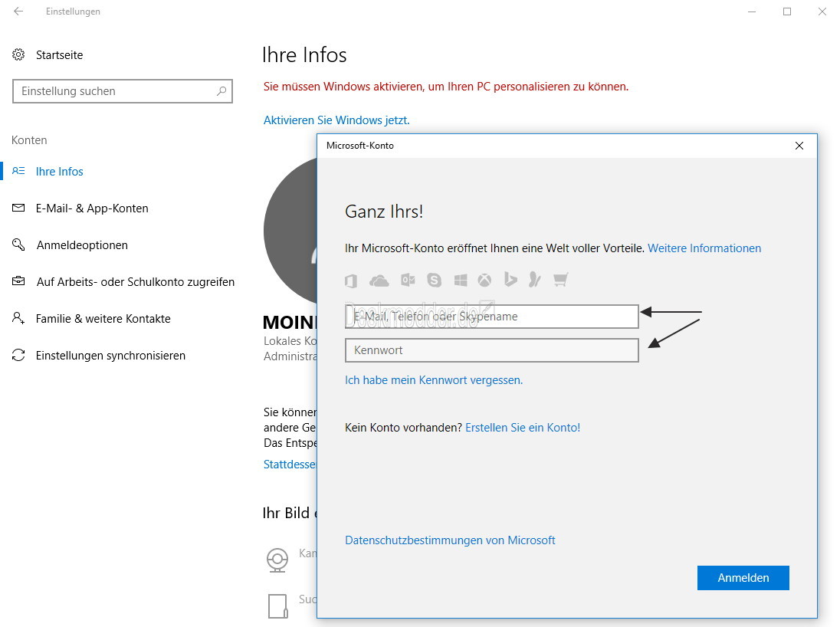Follow the Aktivieren Sie Windows jetzt link
840x627 pixels.
coord(336,120)
